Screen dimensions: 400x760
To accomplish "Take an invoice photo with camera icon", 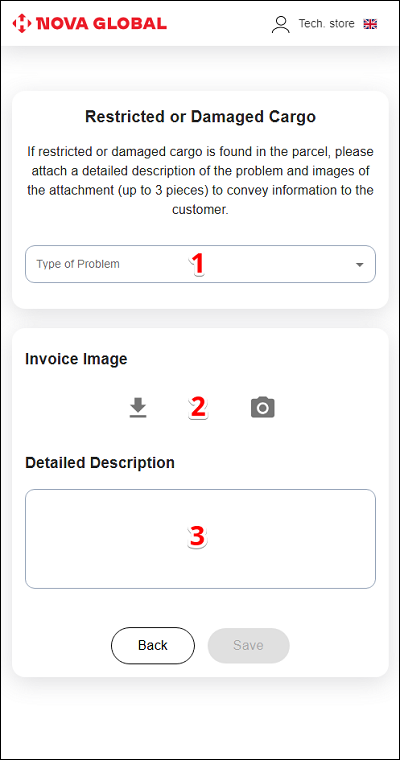I will point(263,408).
